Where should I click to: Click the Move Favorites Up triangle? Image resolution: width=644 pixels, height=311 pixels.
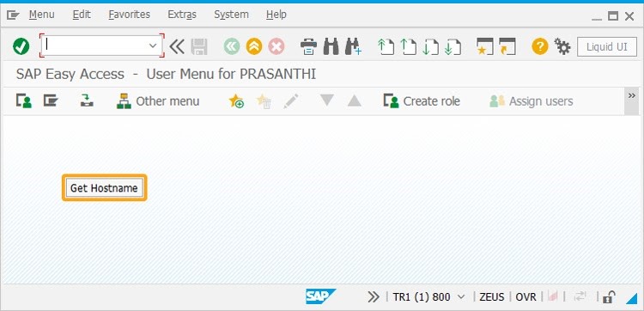354,101
